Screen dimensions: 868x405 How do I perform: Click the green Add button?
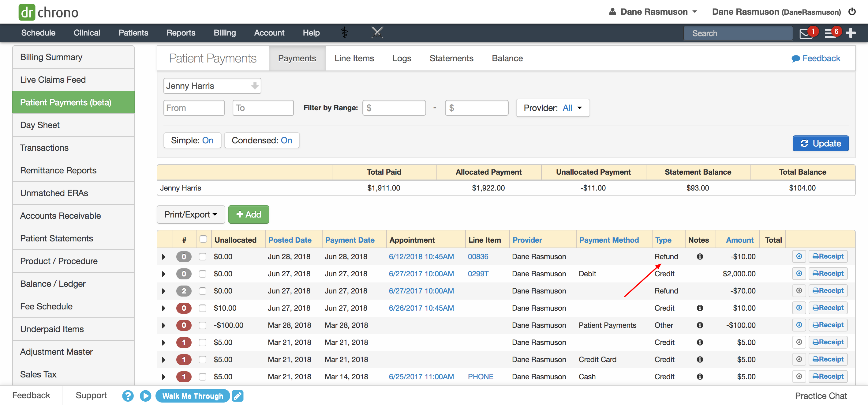coord(249,214)
